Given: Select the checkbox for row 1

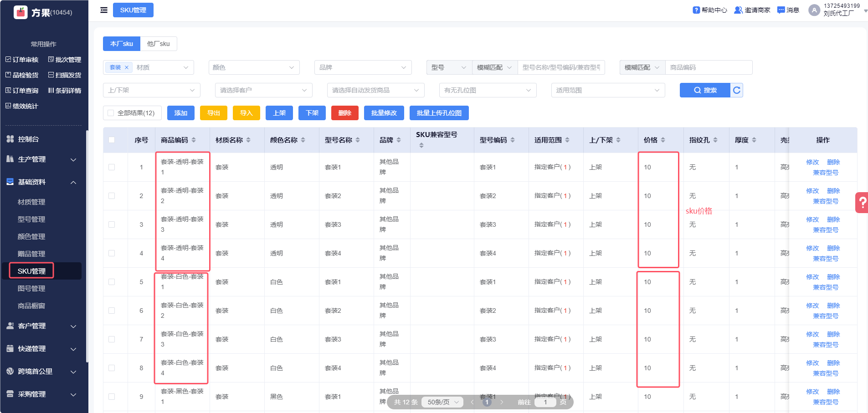Looking at the screenshot, I should pos(112,167).
